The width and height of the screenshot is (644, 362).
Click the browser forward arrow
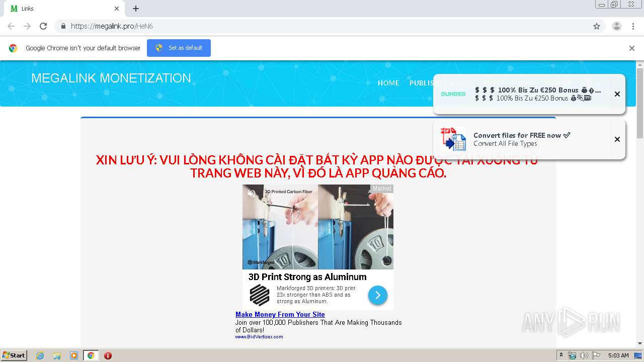27,26
